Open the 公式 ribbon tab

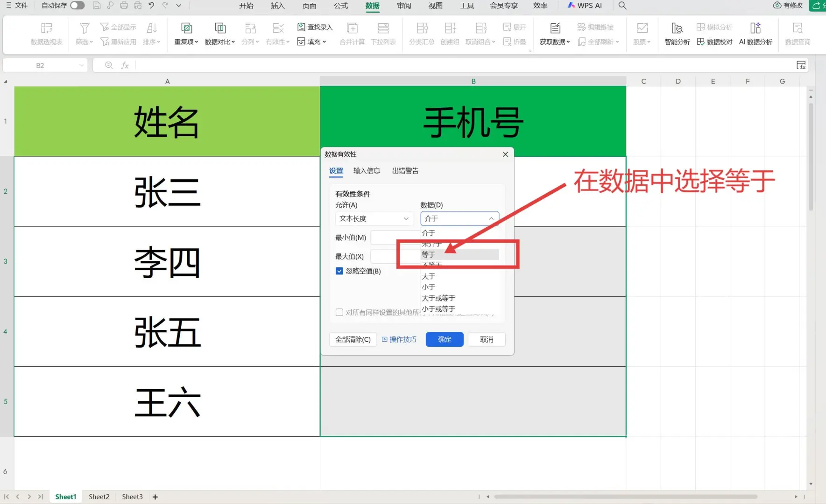tap(341, 6)
